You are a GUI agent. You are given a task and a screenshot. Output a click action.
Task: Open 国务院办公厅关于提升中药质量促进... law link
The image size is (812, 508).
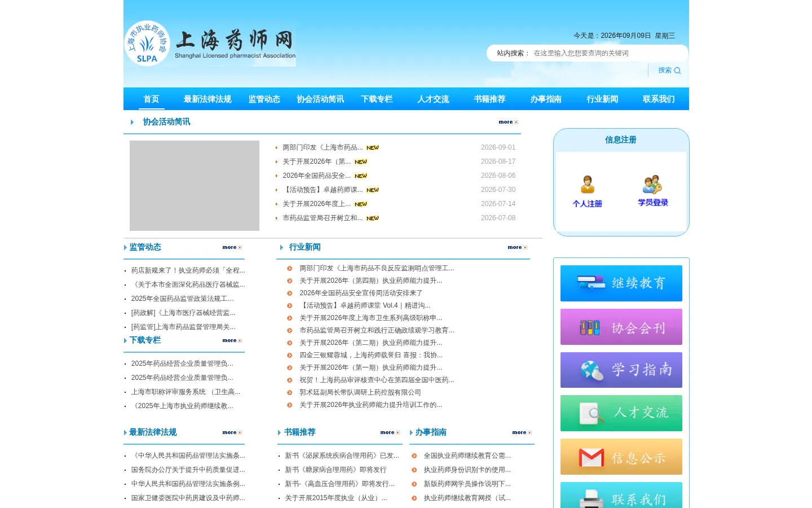188,470
